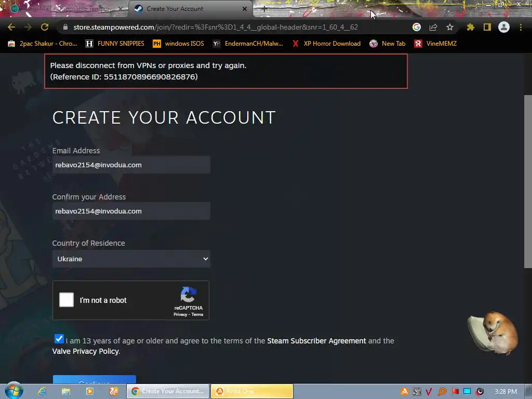
Task: Switch to the Temp Mail browser tab
Action: [x=64, y=9]
